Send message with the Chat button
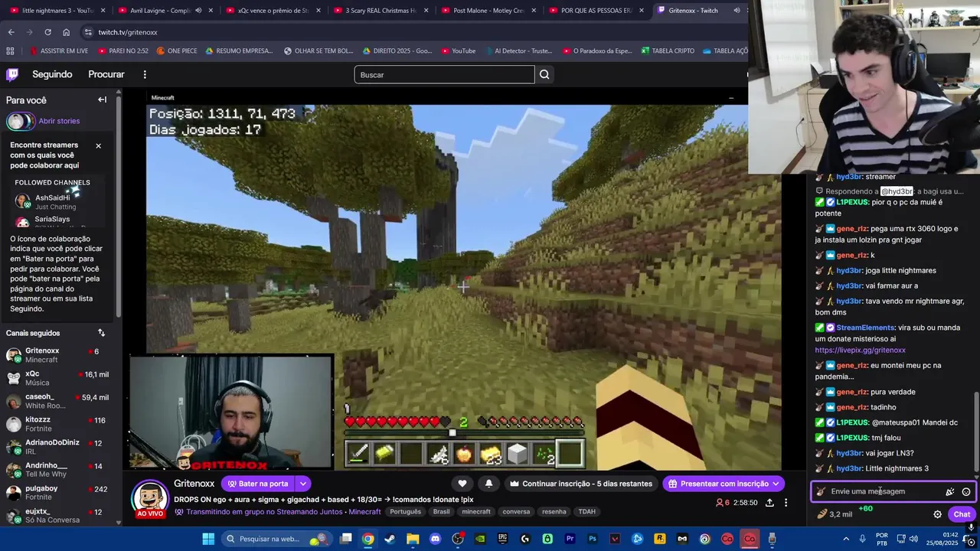Image resolution: width=980 pixels, height=551 pixels. [x=962, y=514]
